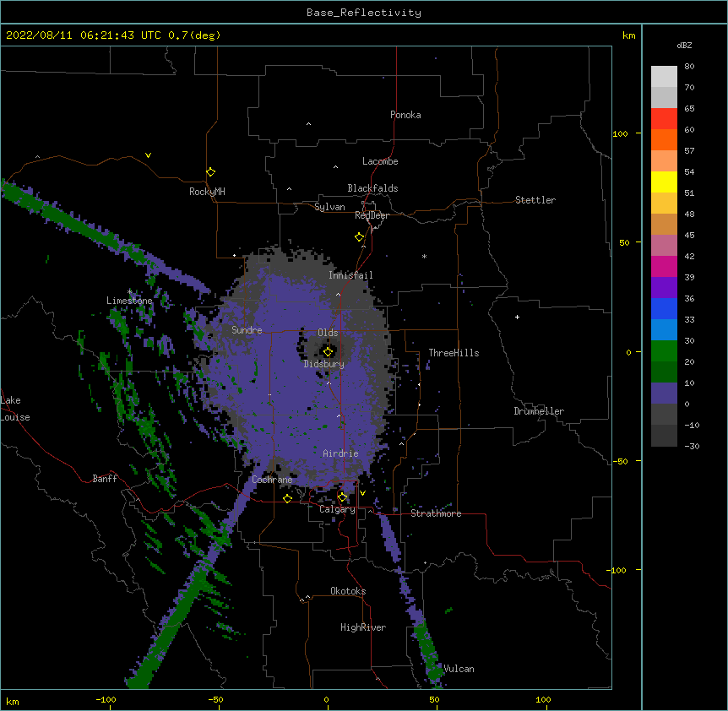Click the Olds town label
Image resolution: width=728 pixels, height=711 pixels.
(x=328, y=333)
